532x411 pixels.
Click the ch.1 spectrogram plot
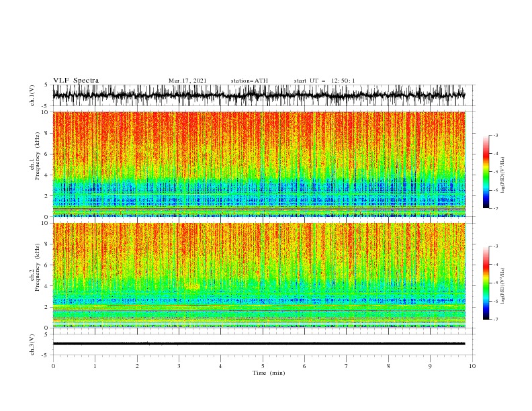(259, 164)
